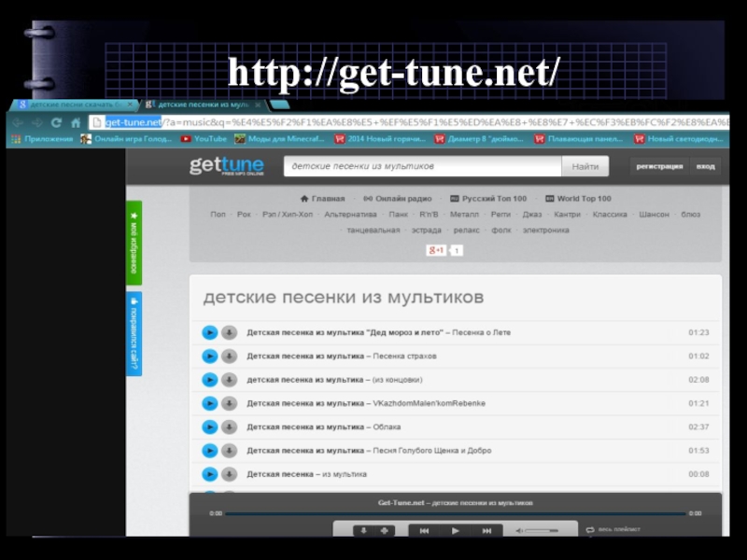Image resolution: width=747 pixels, height=560 pixels.
Task: Go to browser home page icon
Action: [x=76, y=123]
